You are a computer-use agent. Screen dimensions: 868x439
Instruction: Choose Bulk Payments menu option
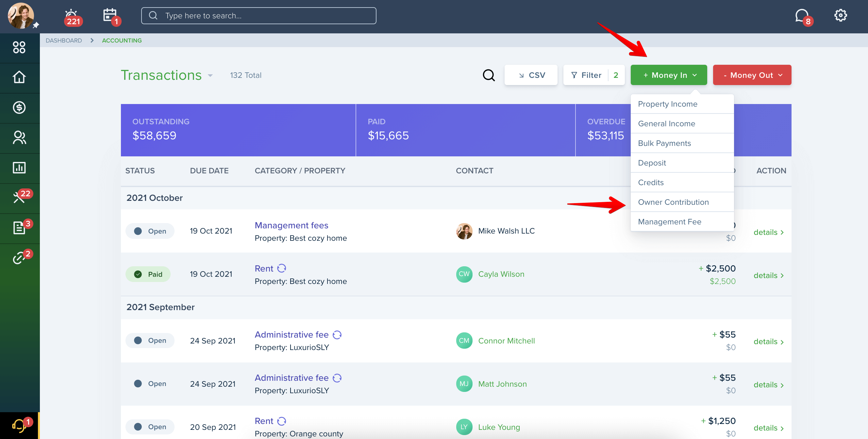(x=682, y=143)
